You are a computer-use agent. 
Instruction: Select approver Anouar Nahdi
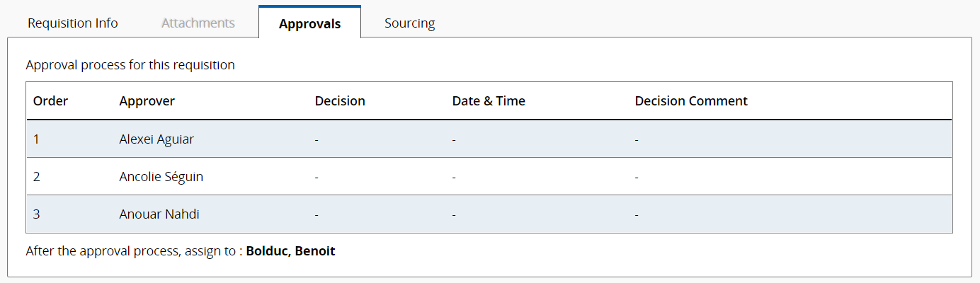pos(159,214)
